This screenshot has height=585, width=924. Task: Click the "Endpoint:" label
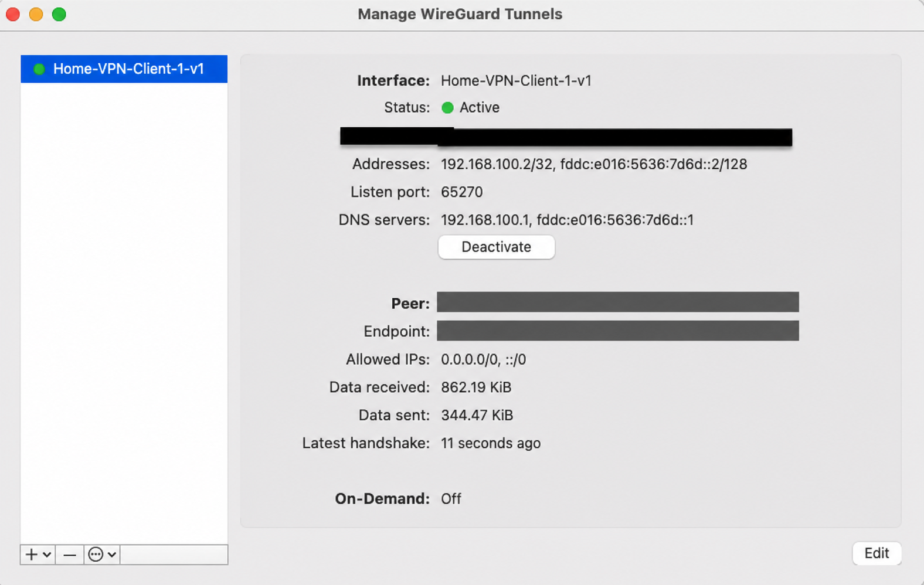click(x=396, y=332)
